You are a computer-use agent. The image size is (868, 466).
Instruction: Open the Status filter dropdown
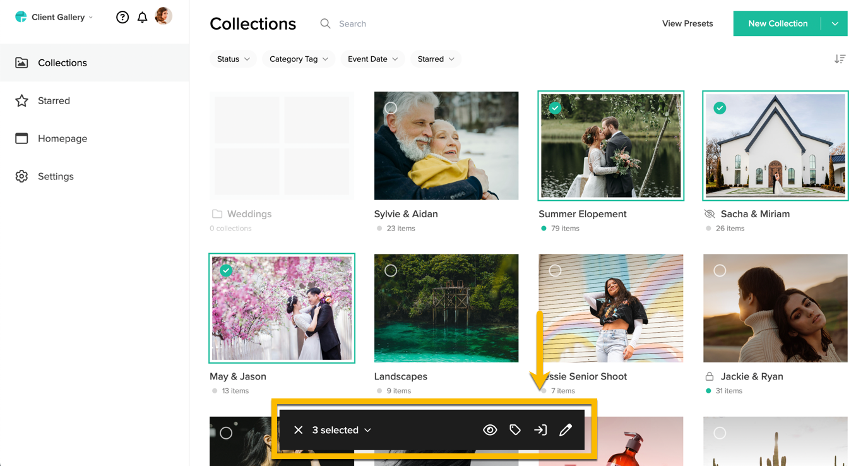point(233,59)
